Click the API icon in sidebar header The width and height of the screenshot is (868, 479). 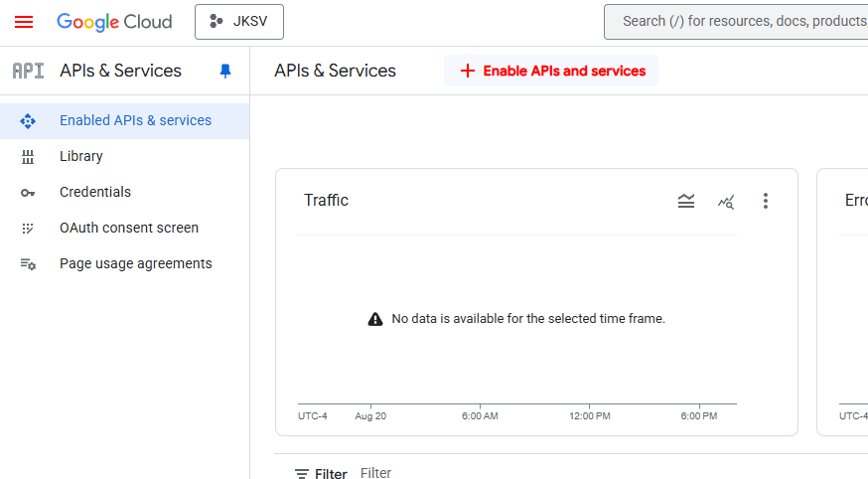(28, 71)
